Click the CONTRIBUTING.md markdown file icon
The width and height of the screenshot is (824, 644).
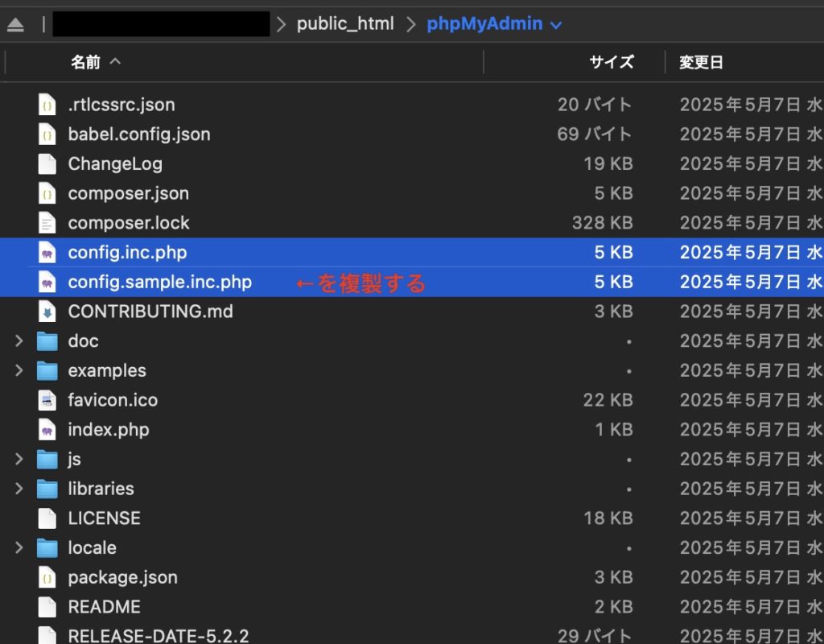[47, 312]
